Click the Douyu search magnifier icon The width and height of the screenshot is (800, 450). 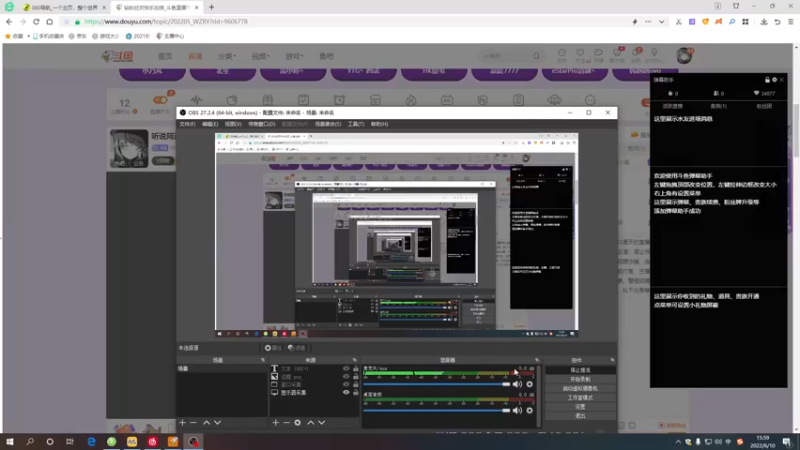click(536, 56)
